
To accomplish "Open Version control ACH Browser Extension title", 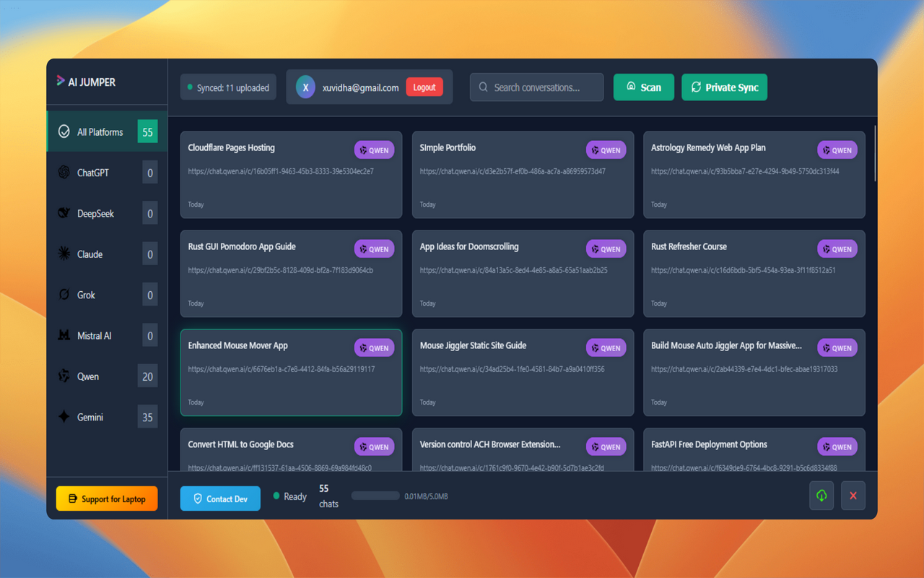I will [490, 444].
